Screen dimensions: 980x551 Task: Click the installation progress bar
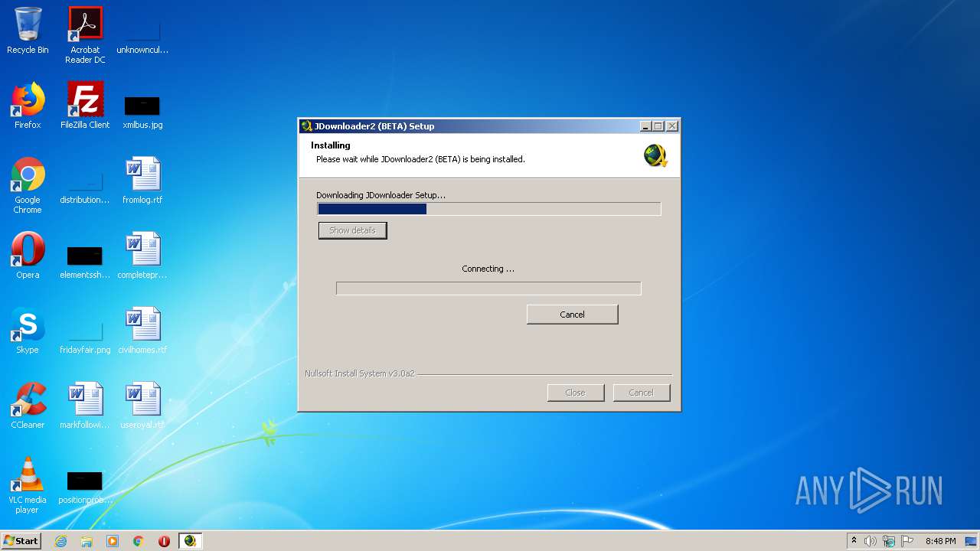489,209
